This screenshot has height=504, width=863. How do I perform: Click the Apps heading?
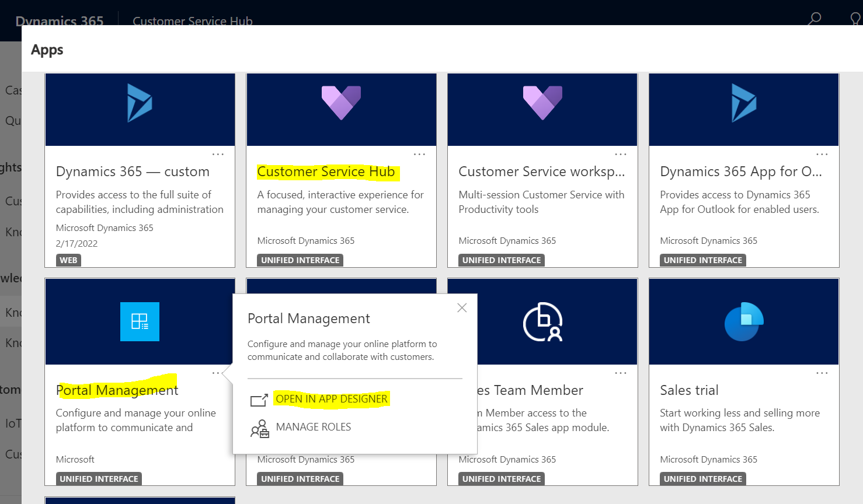[47, 50]
